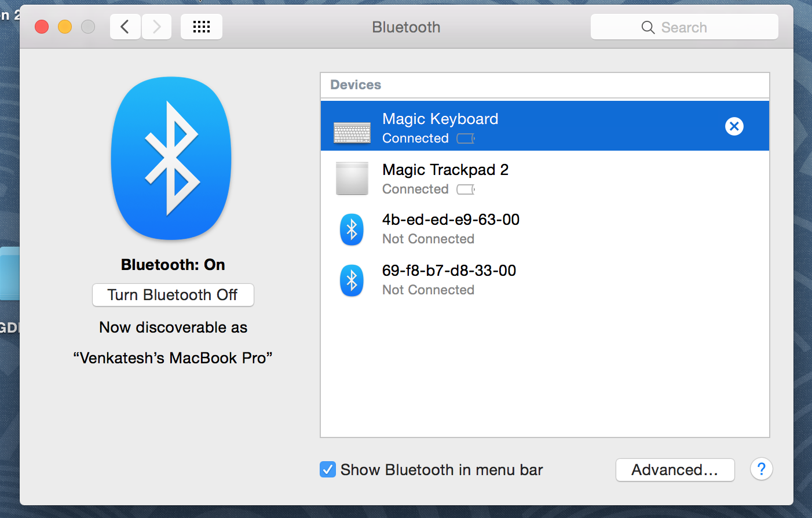This screenshot has width=812, height=518.
Task: Uncheck Show Bluetooth in menu bar
Action: [328, 469]
